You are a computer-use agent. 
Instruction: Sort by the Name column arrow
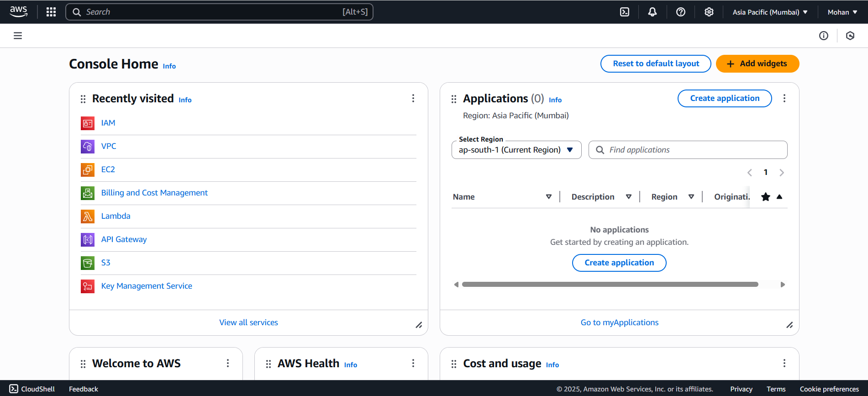click(549, 197)
